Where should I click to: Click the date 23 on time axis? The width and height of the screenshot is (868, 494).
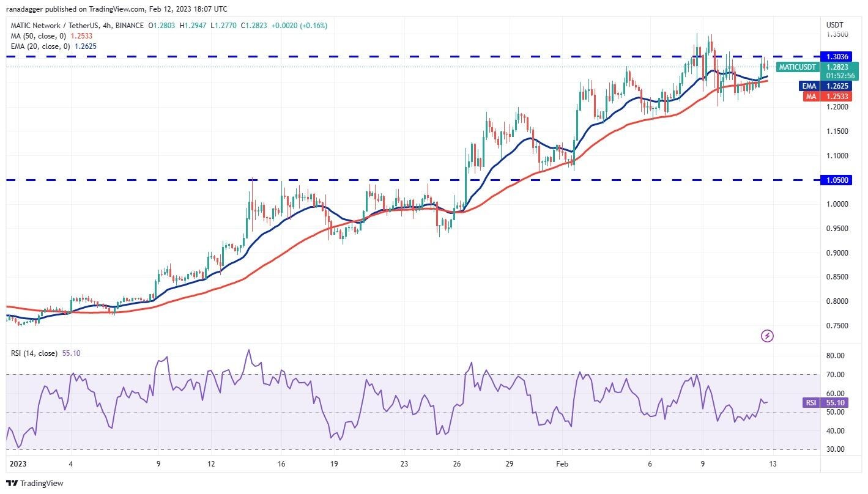[x=404, y=464]
